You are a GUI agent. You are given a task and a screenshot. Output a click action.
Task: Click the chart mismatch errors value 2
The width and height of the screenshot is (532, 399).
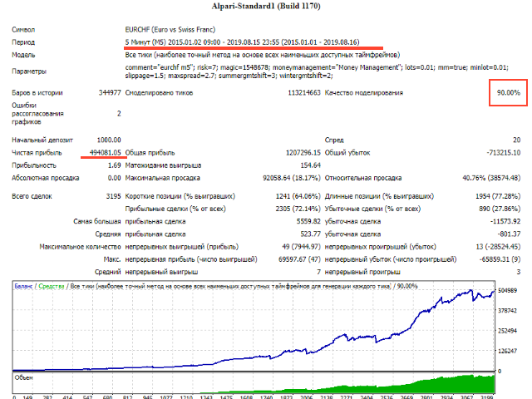119,113
